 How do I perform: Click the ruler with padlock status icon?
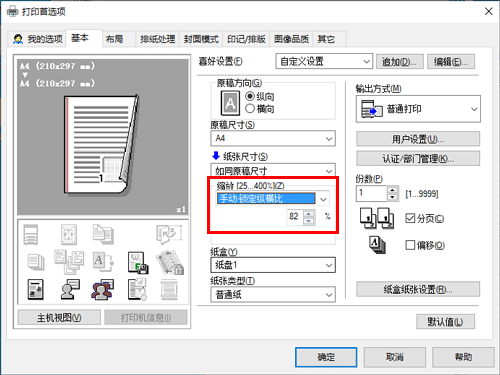click(x=170, y=263)
